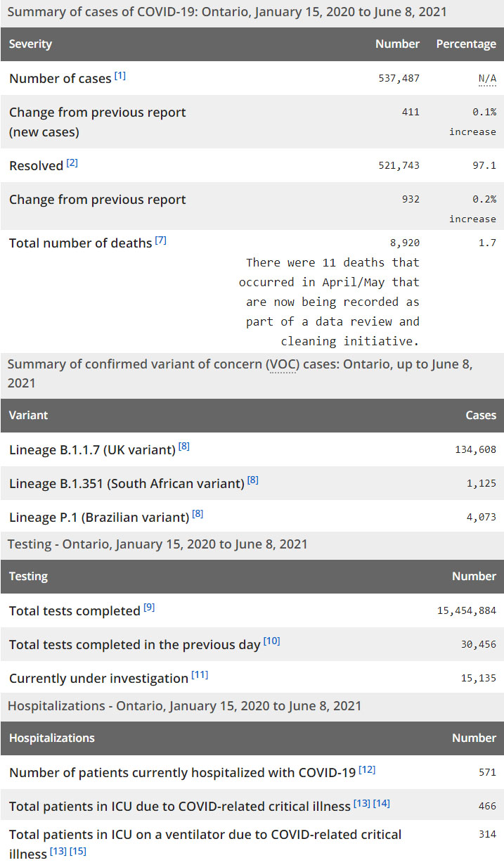
Task: Follow footnote 12 for currently hospitalized patients
Action: 367,769
